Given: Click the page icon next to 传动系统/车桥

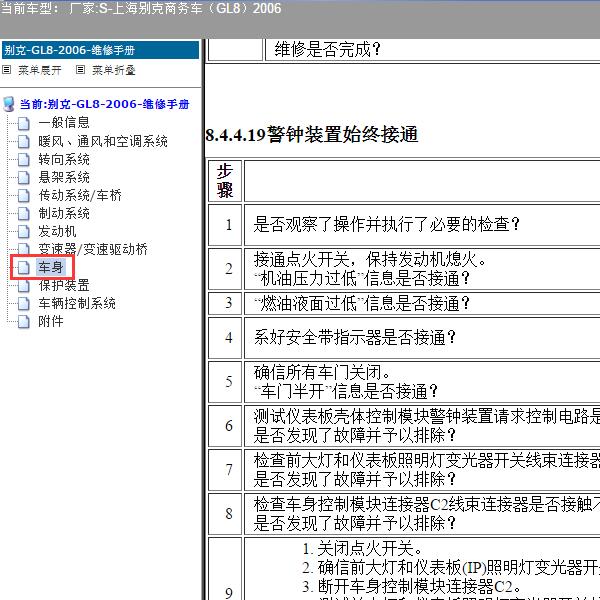Looking at the screenshot, I should (x=23, y=195).
